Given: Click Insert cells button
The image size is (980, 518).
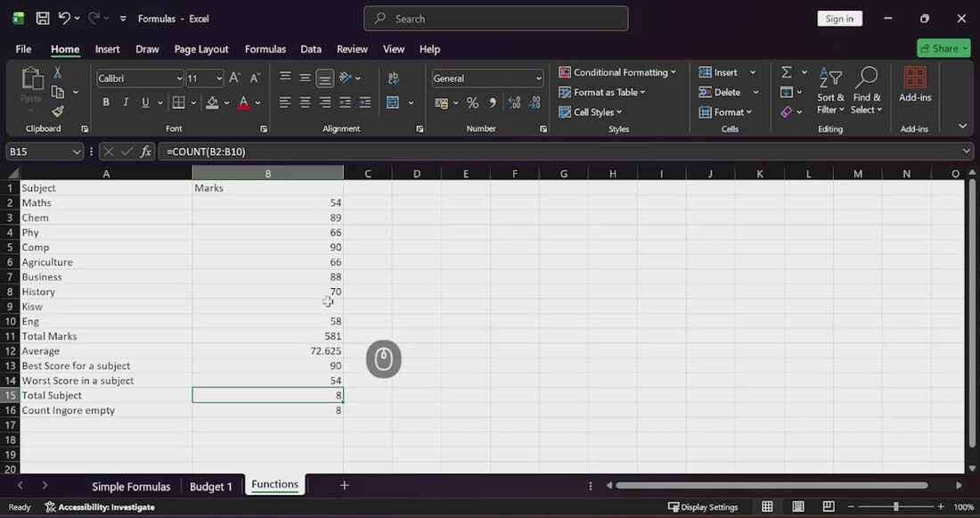Looking at the screenshot, I should [719, 72].
